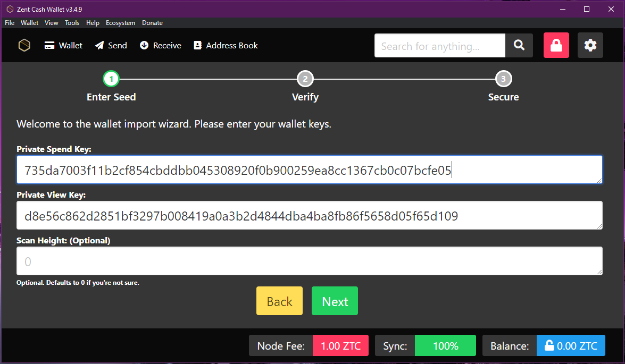
Task: Select step 2 Verify circle
Action: tap(305, 79)
